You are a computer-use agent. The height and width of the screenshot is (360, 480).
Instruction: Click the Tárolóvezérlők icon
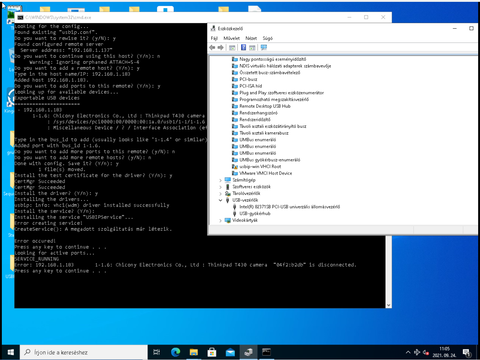[x=228, y=193]
